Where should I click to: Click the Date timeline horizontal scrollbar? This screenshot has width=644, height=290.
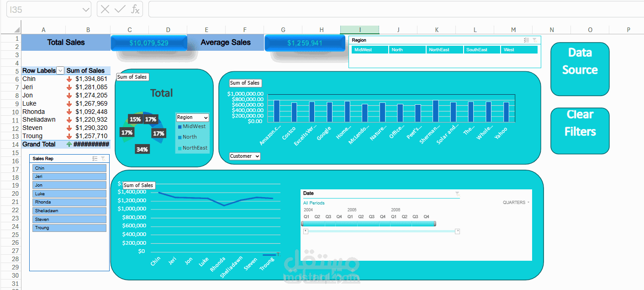[x=381, y=231]
